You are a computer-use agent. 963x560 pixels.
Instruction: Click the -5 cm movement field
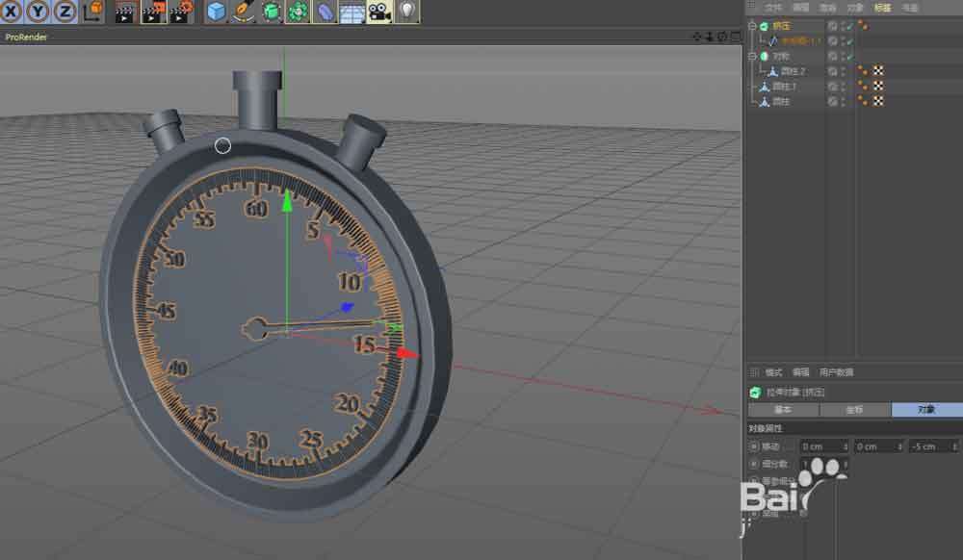pos(931,446)
